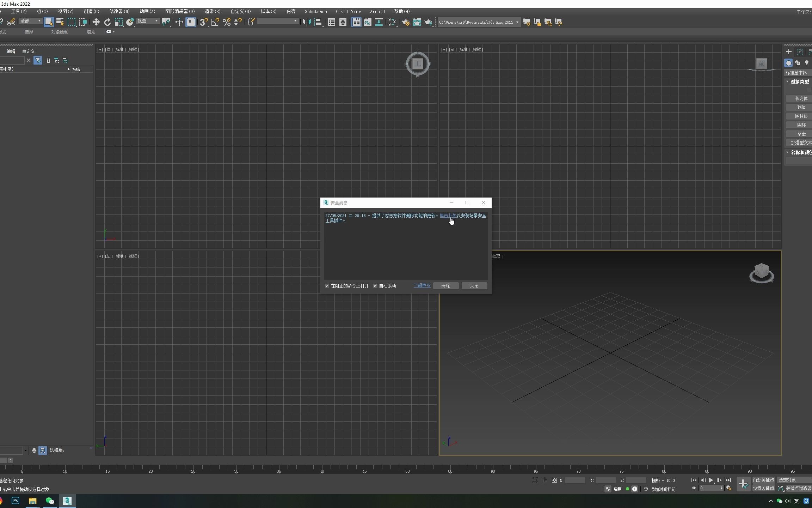Click frame 50 on the time slider ruler

click(x=408, y=471)
